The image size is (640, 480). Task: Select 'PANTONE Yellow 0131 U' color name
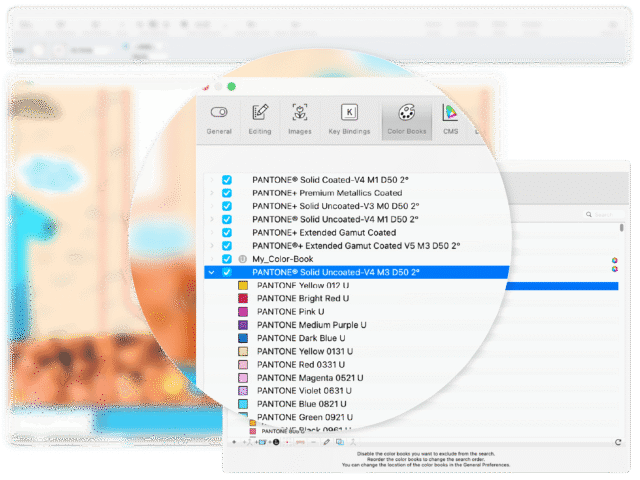305,351
